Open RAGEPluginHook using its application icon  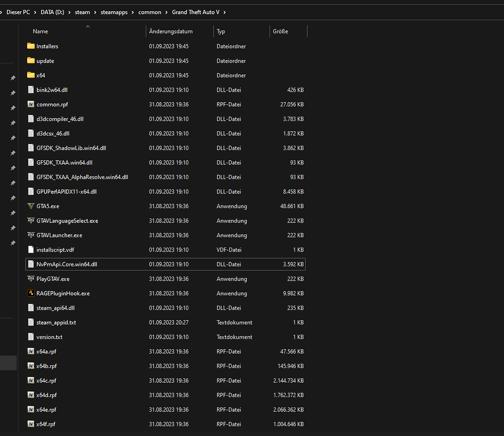click(x=31, y=293)
